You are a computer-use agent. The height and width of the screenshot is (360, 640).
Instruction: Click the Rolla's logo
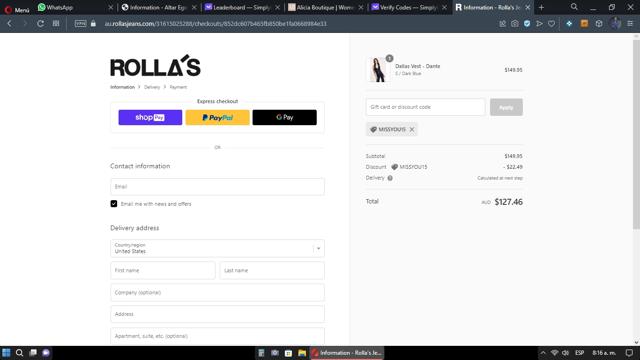coord(156,66)
